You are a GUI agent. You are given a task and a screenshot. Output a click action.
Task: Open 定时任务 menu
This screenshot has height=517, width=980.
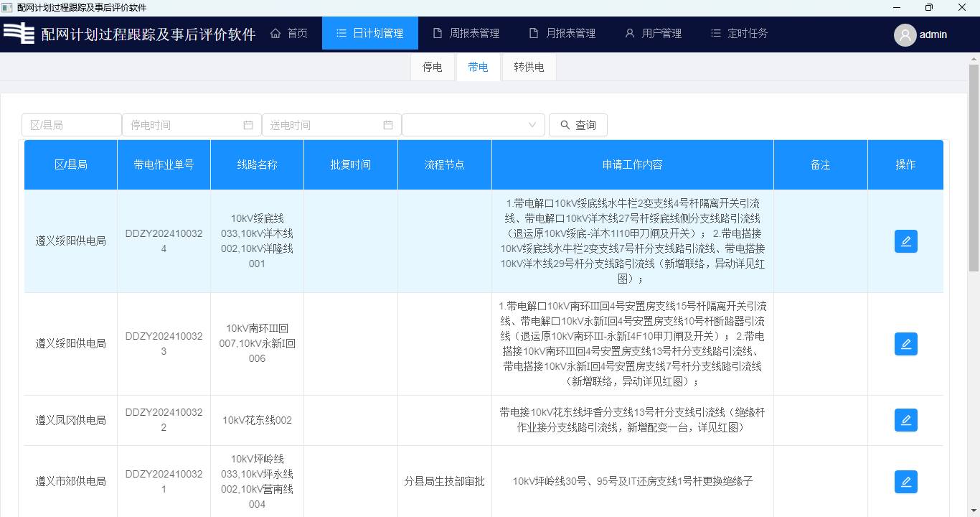click(x=739, y=33)
